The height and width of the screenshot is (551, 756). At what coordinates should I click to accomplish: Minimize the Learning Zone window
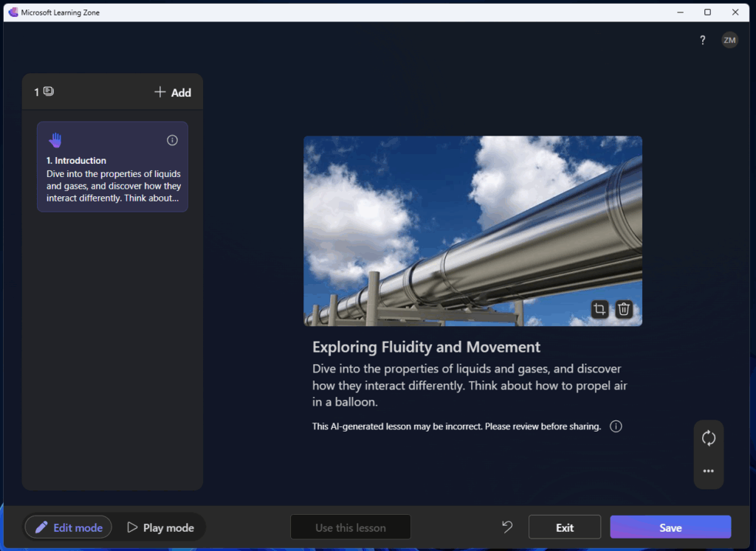(x=680, y=13)
